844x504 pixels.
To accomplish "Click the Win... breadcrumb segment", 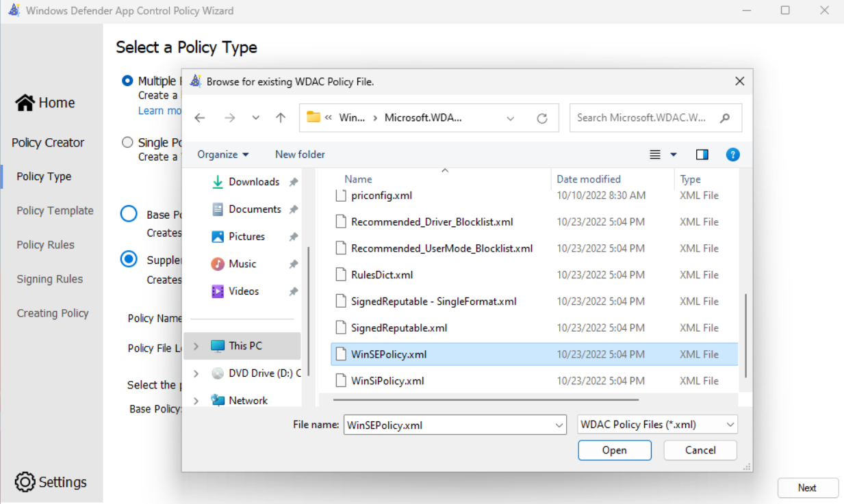I will click(x=353, y=118).
